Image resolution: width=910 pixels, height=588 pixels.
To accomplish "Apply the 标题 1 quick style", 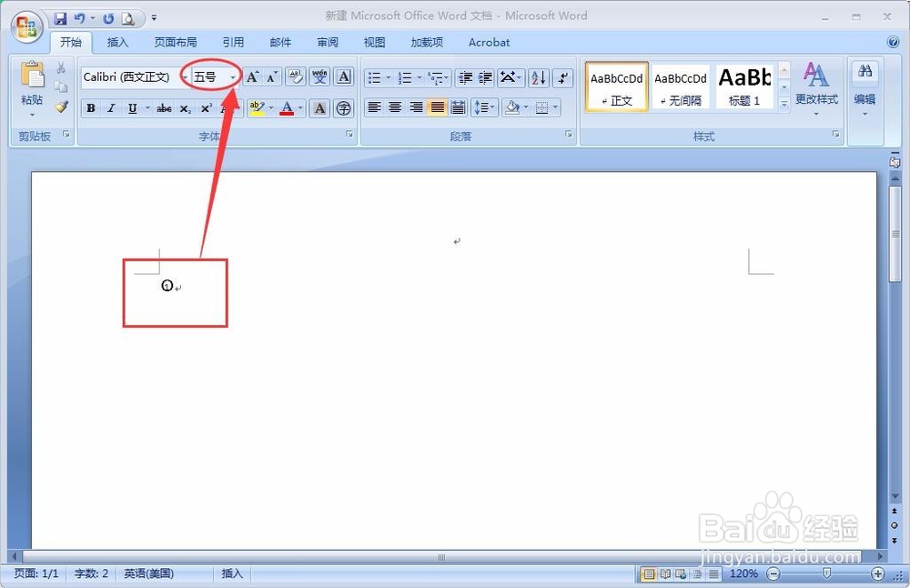I will 744,86.
